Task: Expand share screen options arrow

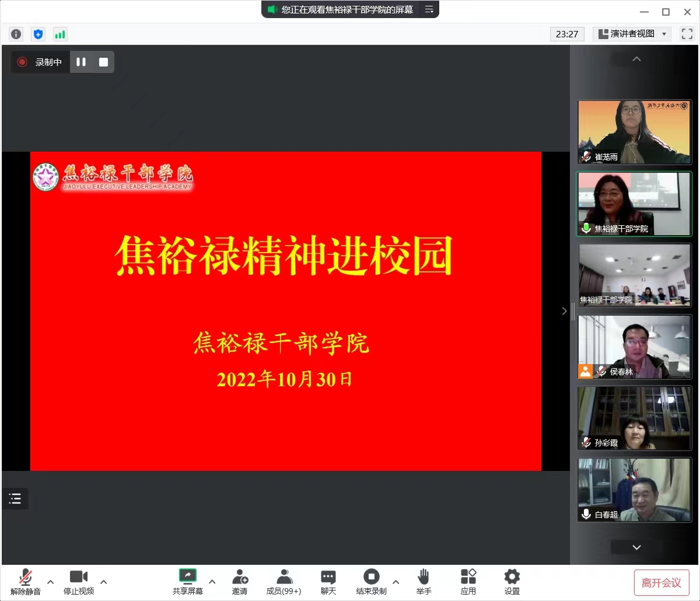Action: (x=212, y=582)
